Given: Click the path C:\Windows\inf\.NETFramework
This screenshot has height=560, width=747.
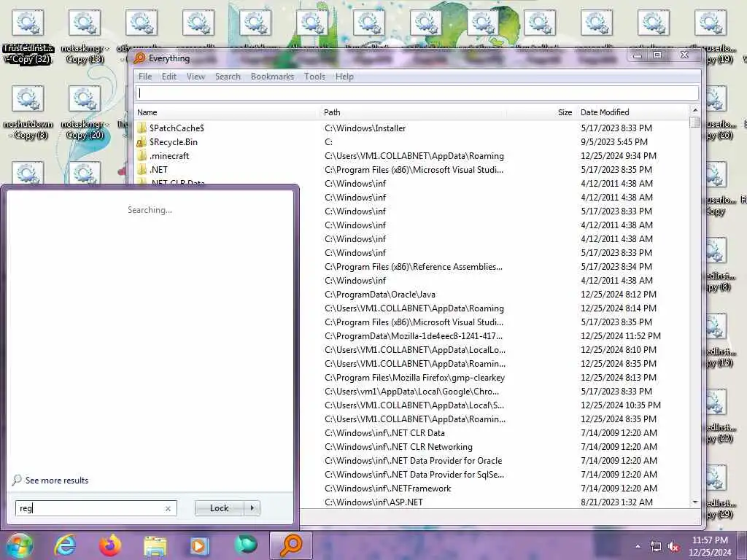Looking at the screenshot, I should (387, 488).
